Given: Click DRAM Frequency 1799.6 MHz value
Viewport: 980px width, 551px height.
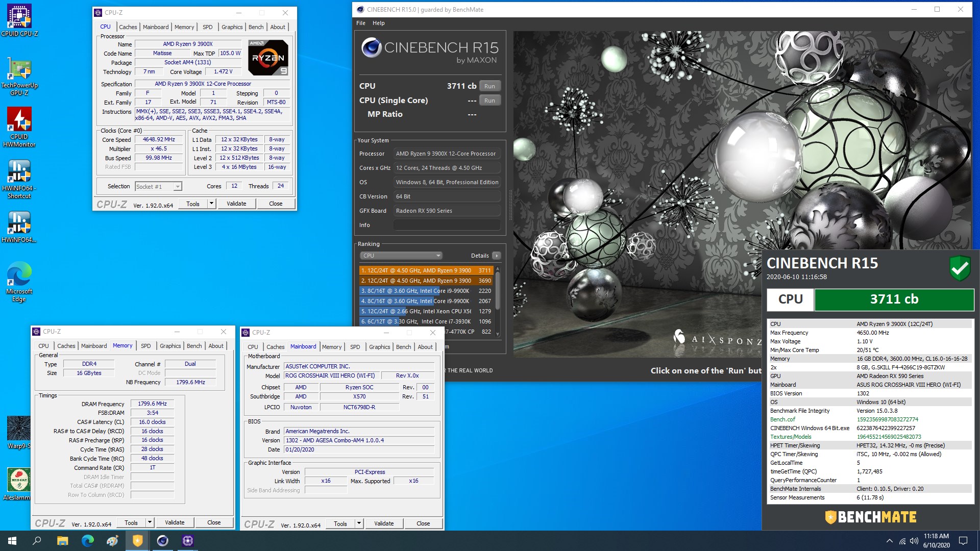Looking at the screenshot, I should pyautogui.click(x=152, y=404).
